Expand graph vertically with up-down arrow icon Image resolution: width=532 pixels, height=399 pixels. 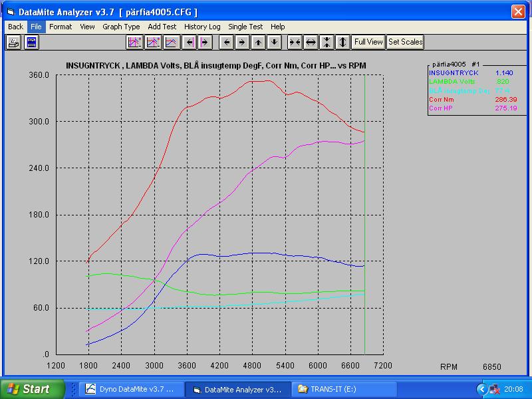click(x=342, y=42)
